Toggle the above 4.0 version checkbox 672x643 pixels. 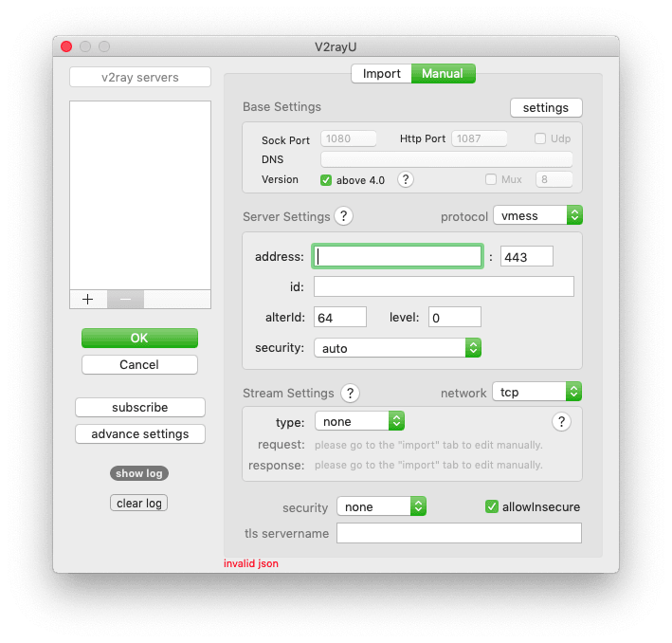click(326, 180)
